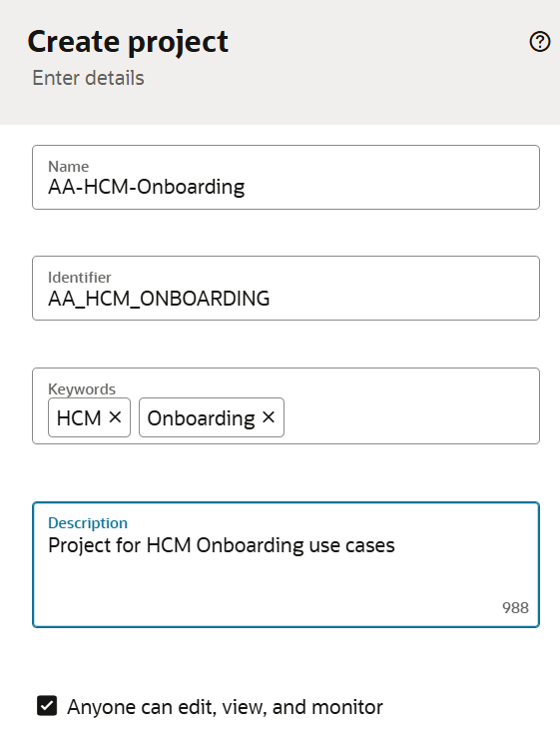Remove the Onboarding keyword chip
This screenshot has height=741, width=560.
(x=269, y=417)
